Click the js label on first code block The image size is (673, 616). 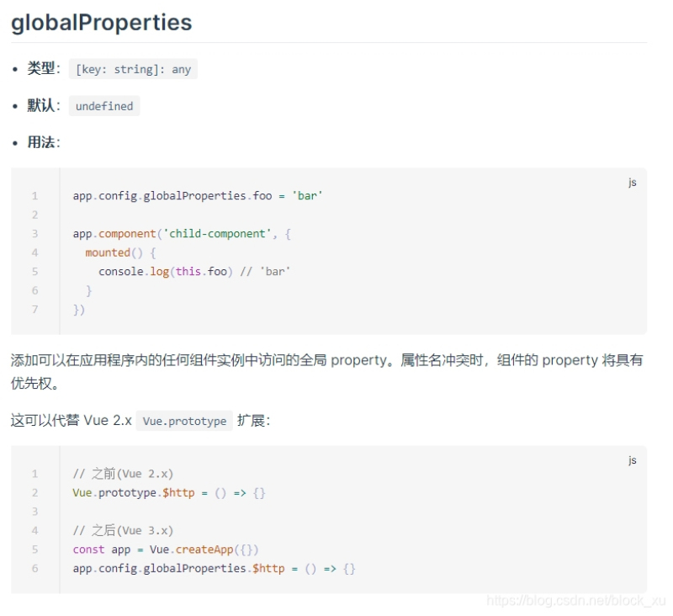pyautogui.click(x=632, y=182)
